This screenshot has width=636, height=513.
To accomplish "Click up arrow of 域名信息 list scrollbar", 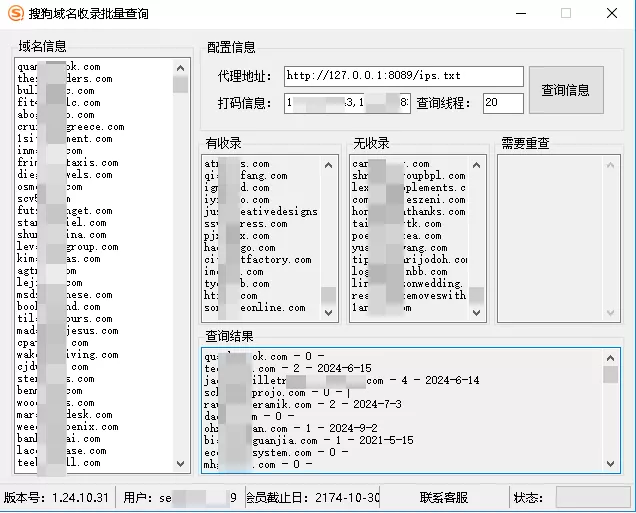I will [x=180, y=68].
